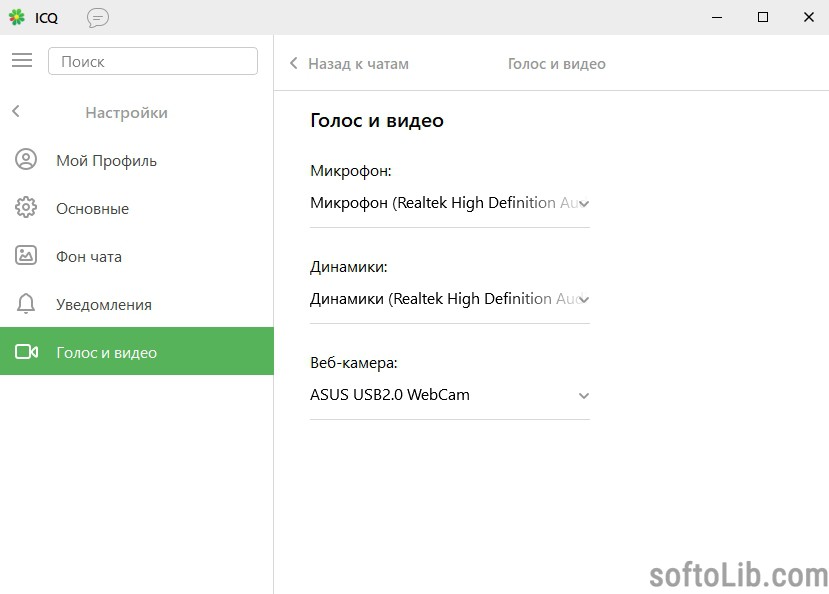Click the camera icon for Голос и видео
Screen dimensions: 829x594
26,351
